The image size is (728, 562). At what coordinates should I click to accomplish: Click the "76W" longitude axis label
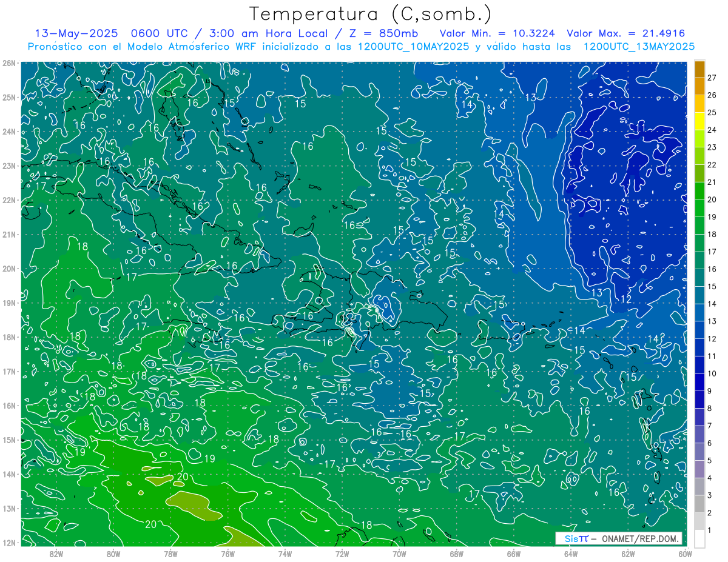coord(227,553)
